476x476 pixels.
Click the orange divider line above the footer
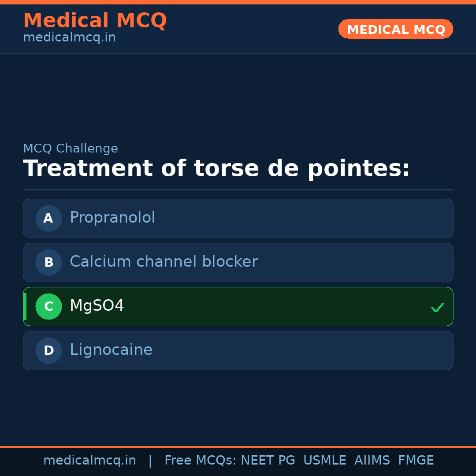238,446
